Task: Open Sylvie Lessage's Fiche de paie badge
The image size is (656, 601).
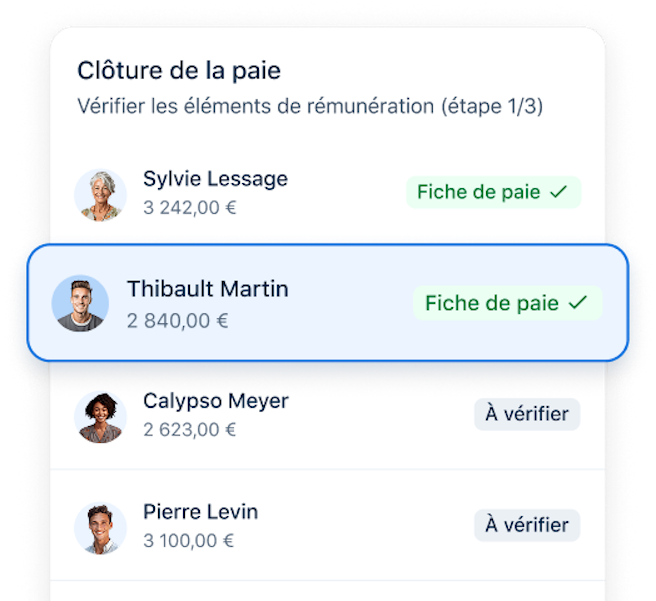Action: click(494, 192)
